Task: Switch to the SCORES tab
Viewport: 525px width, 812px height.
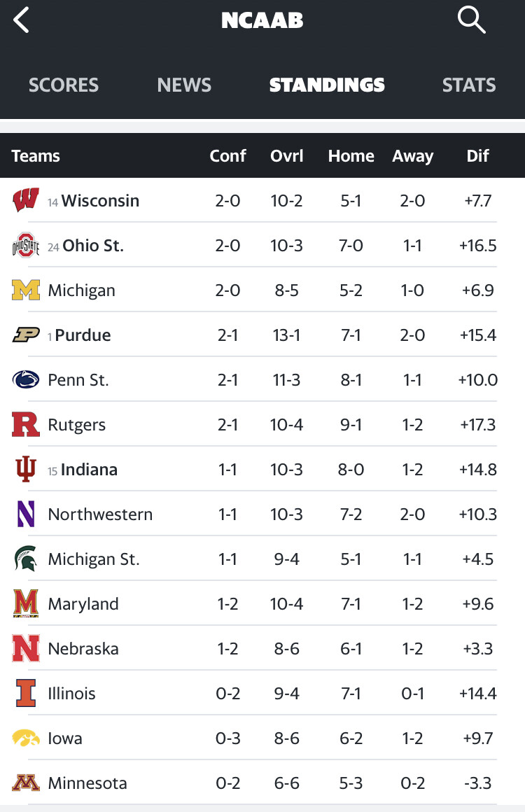Action: click(64, 85)
